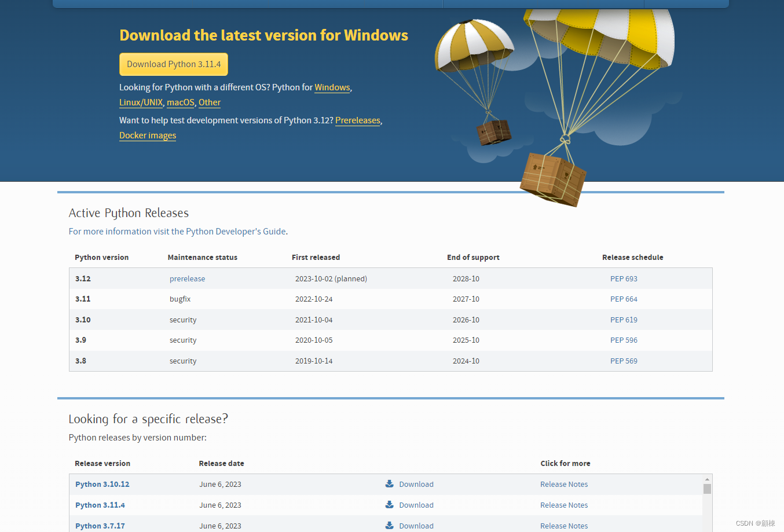Click Download link for Python 3.7.17
The image size is (784, 532).
pyautogui.click(x=416, y=526)
